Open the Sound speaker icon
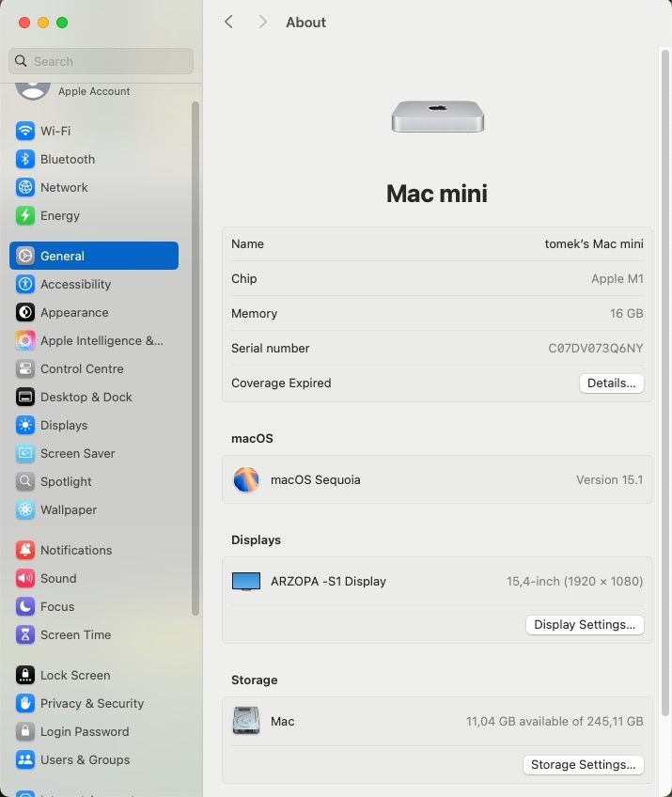Viewport: 672px width, 797px height. tap(25, 578)
